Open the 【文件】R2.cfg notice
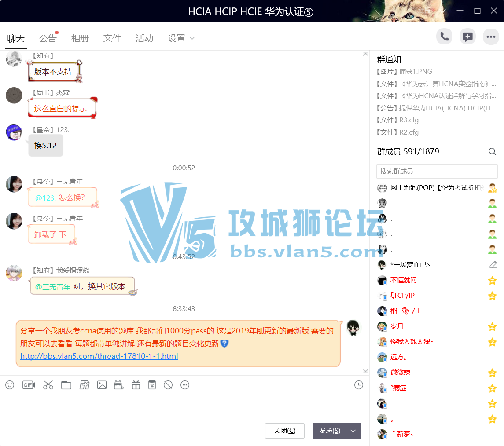 click(397, 132)
